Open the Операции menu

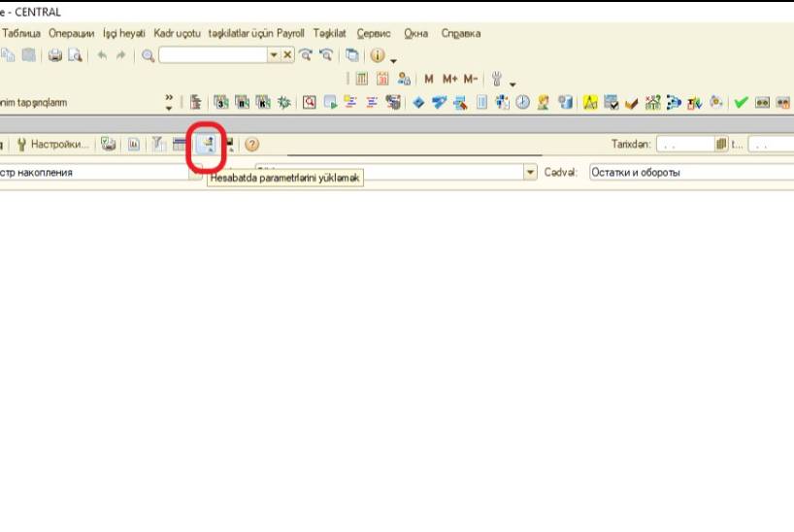click(71, 33)
